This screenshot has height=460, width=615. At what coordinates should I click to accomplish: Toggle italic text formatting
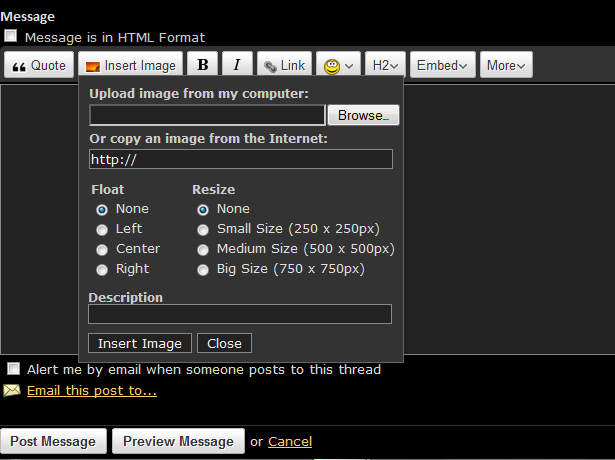coord(237,65)
